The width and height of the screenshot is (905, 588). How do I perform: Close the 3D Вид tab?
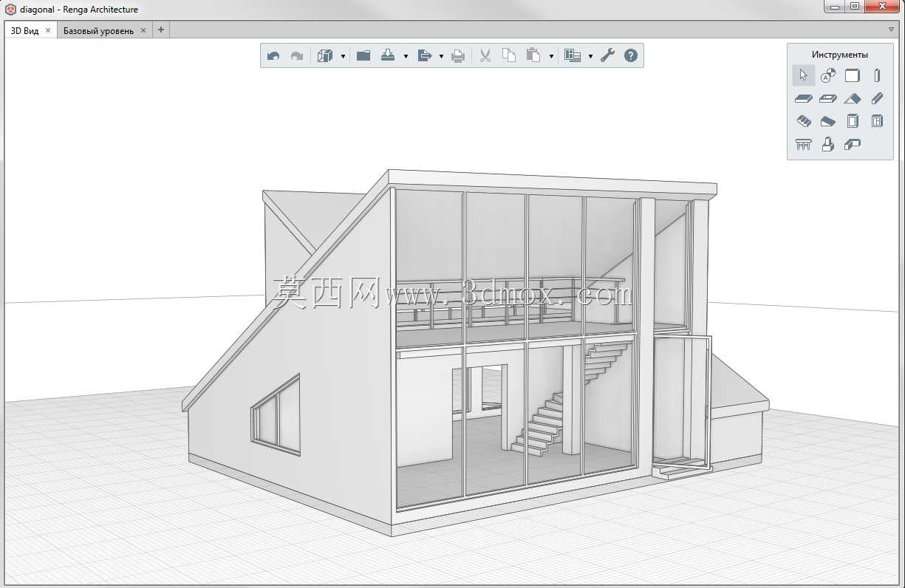pos(48,30)
